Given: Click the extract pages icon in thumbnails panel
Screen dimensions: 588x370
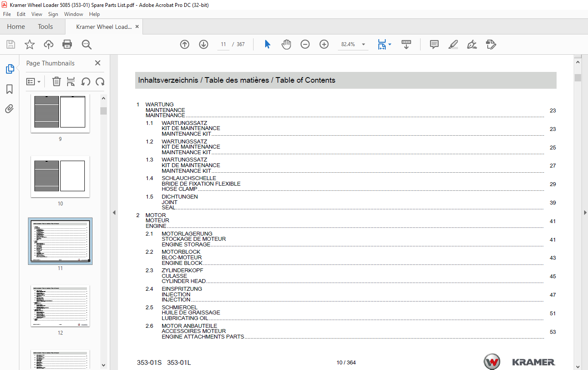Looking at the screenshot, I should [x=71, y=81].
